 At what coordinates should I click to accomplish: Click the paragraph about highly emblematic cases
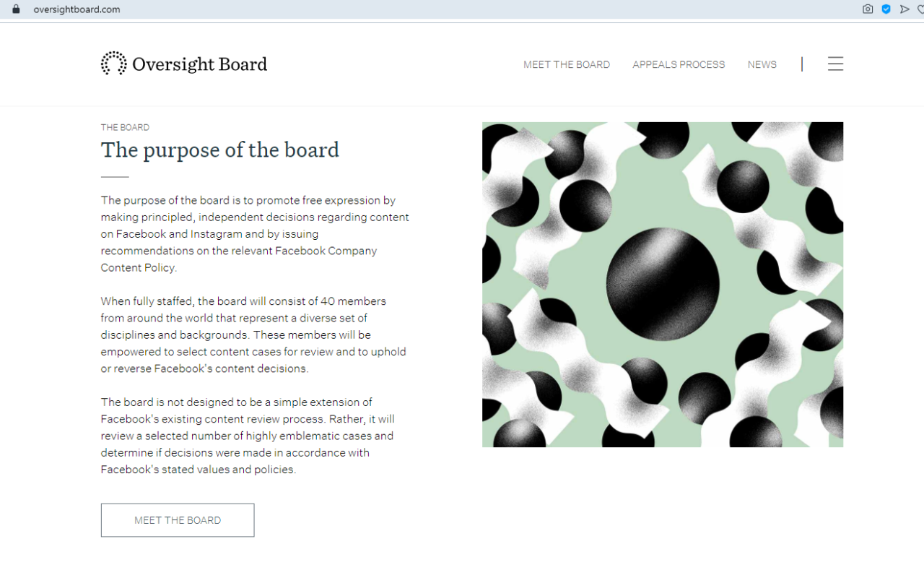(x=248, y=436)
